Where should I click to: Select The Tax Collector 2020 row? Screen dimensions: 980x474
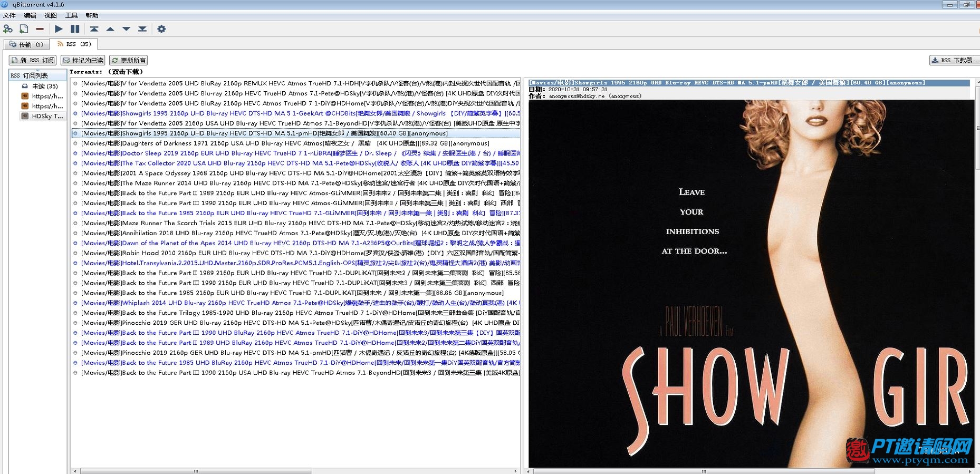pyautogui.click(x=296, y=163)
